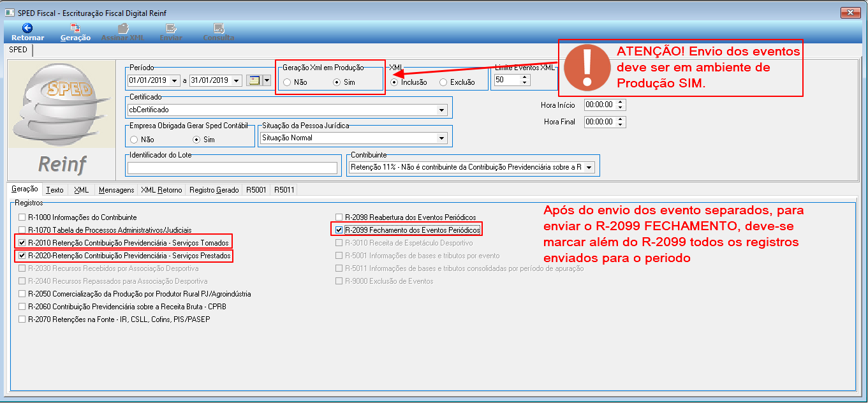Open the Situação da Pessoa Jurídica dropdown
The width and height of the screenshot is (868, 403).
(x=442, y=138)
